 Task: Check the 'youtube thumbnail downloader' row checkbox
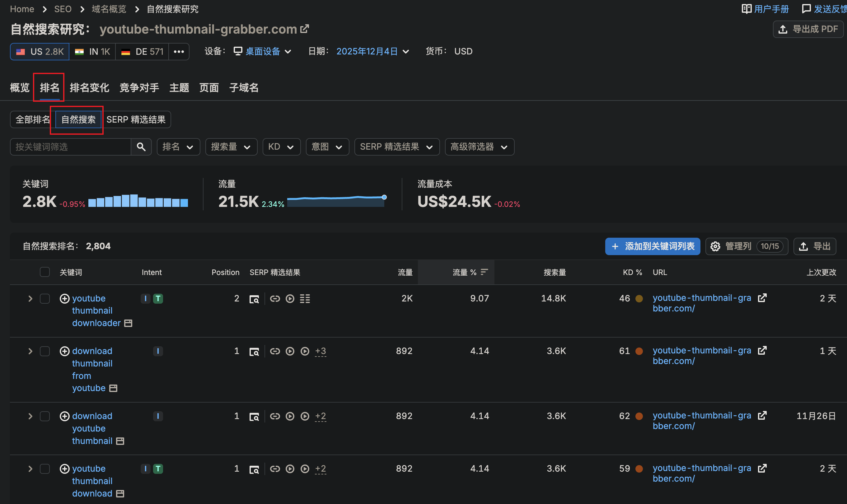click(x=45, y=299)
